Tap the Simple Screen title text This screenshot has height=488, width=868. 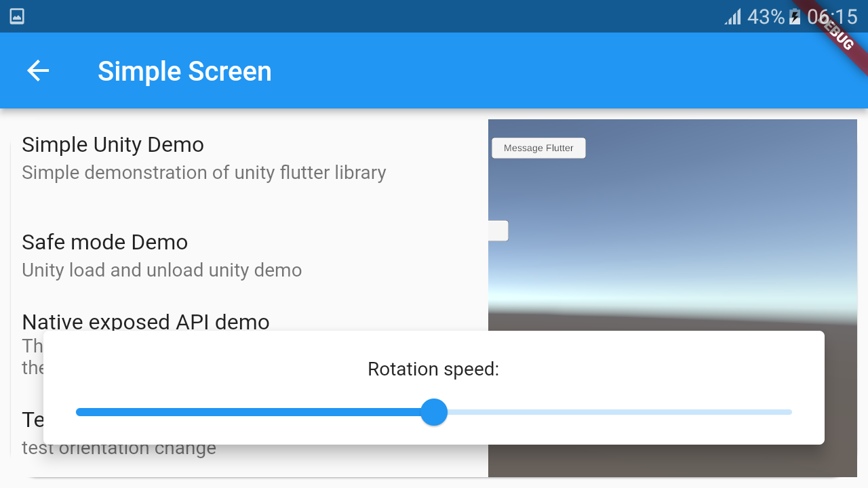pos(184,70)
